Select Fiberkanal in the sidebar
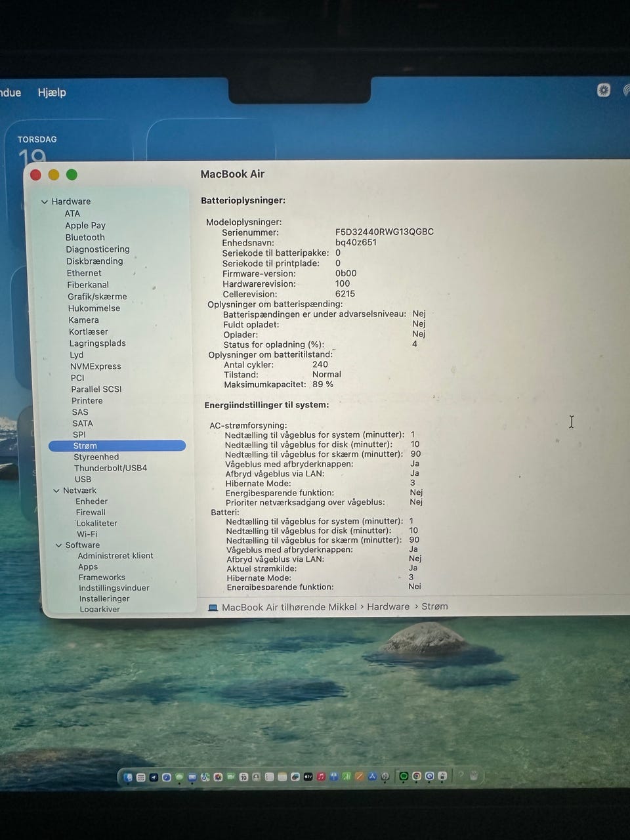Image resolution: width=630 pixels, height=840 pixels. pyautogui.click(x=88, y=285)
